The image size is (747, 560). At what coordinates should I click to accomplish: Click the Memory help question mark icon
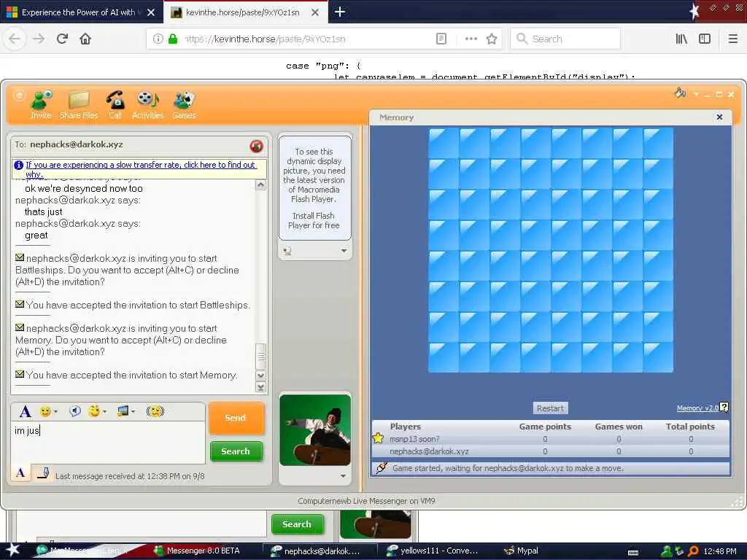click(724, 407)
